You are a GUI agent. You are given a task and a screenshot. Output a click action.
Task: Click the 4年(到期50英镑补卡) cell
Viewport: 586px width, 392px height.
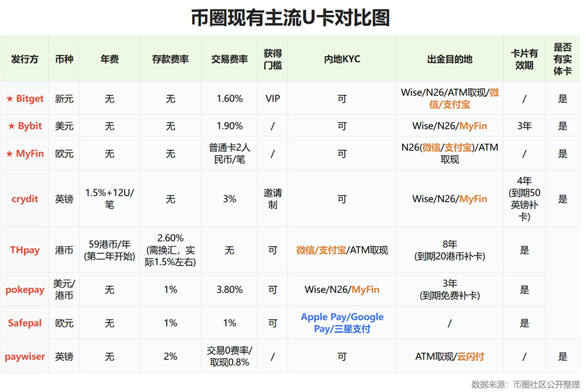tap(524, 199)
